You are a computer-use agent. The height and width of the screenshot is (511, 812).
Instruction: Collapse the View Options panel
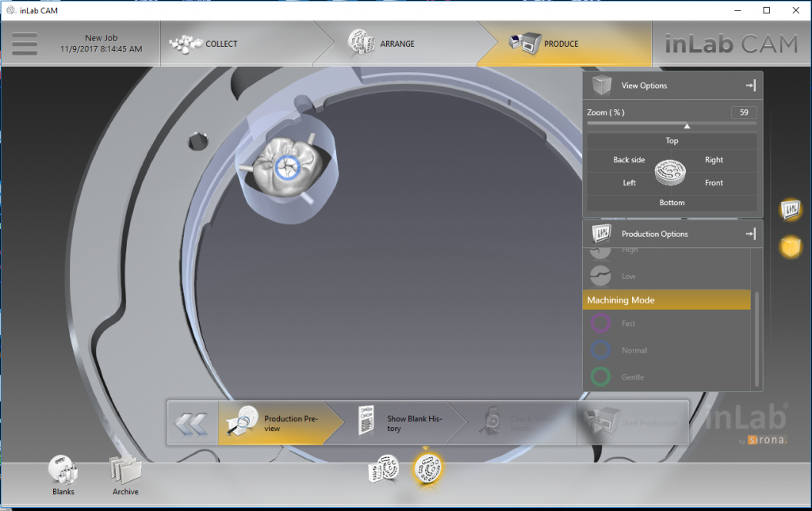(x=749, y=86)
